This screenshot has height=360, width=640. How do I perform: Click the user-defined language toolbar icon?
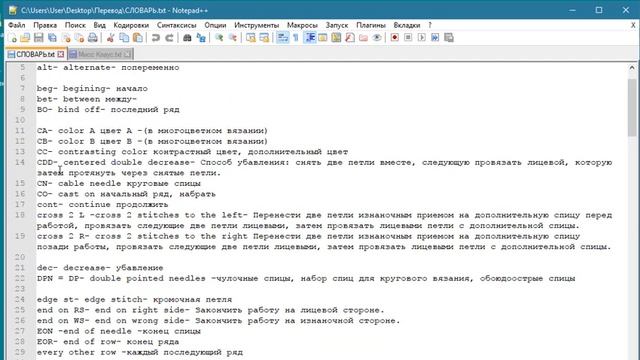click(x=323, y=38)
